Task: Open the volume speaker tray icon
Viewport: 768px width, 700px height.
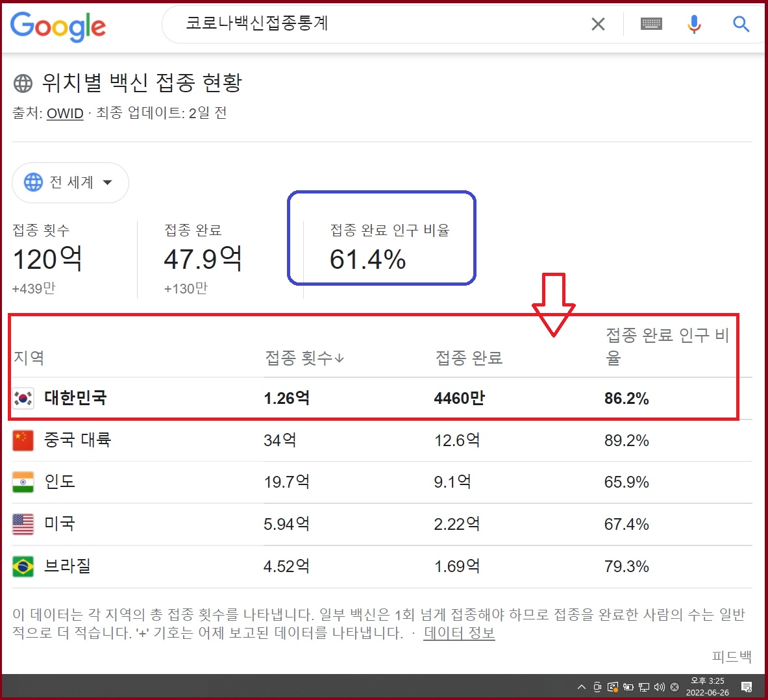Action: pyautogui.click(x=660, y=687)
